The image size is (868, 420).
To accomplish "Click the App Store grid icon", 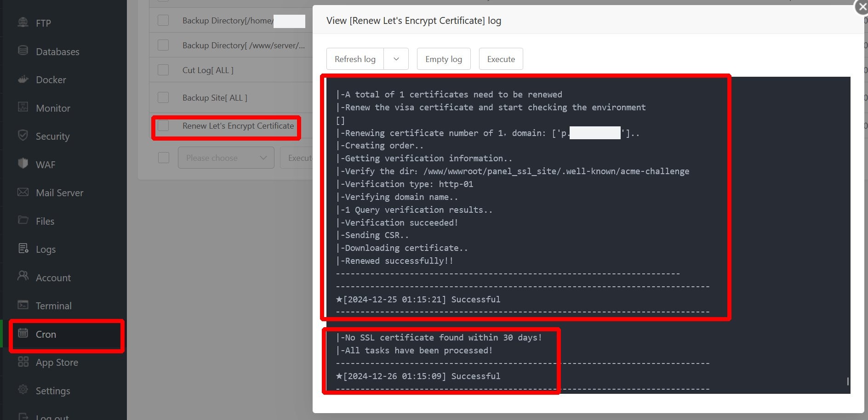I will [x=23, y=362].
